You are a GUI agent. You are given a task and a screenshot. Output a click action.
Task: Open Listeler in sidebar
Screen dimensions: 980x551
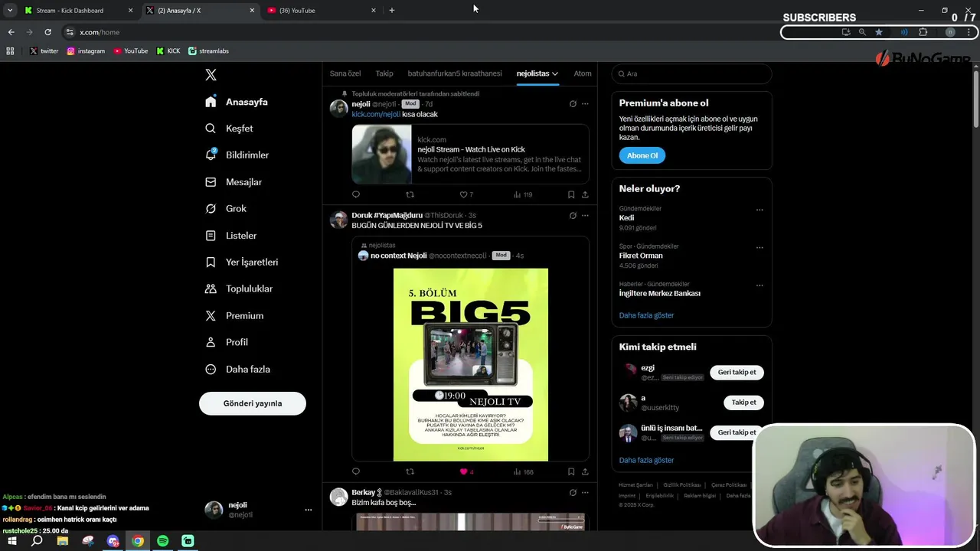pos(230,236)
